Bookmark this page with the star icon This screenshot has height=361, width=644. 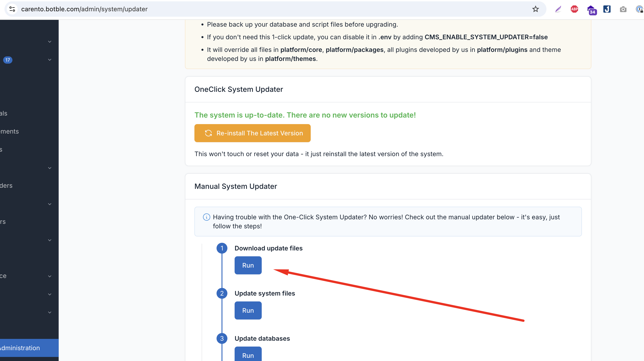point(535,9)
